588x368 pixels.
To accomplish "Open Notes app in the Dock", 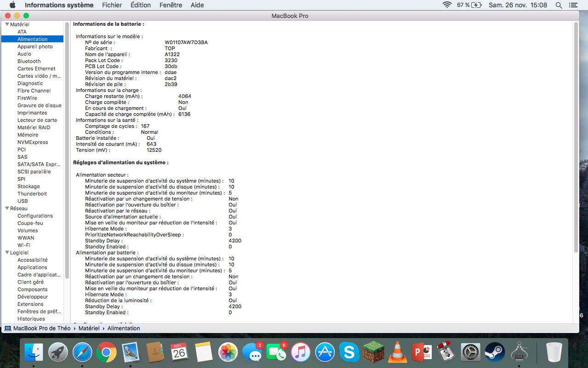I will click(x=204, y=352).
